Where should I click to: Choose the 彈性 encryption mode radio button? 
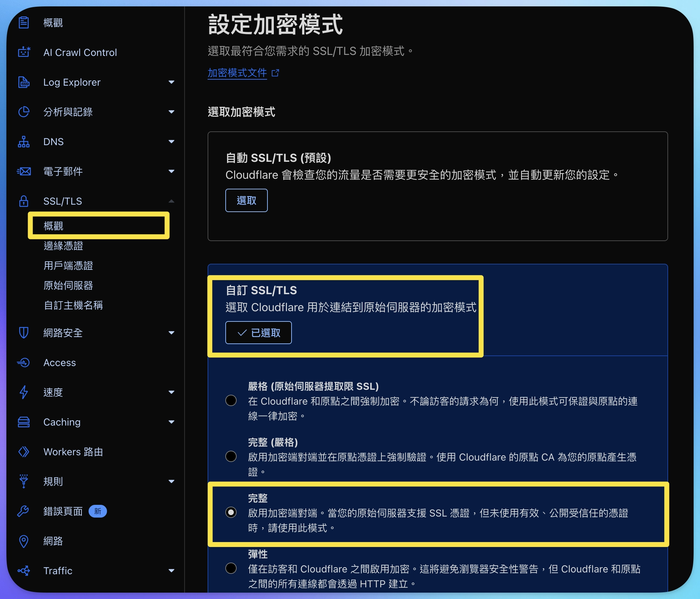coord(231,568)
